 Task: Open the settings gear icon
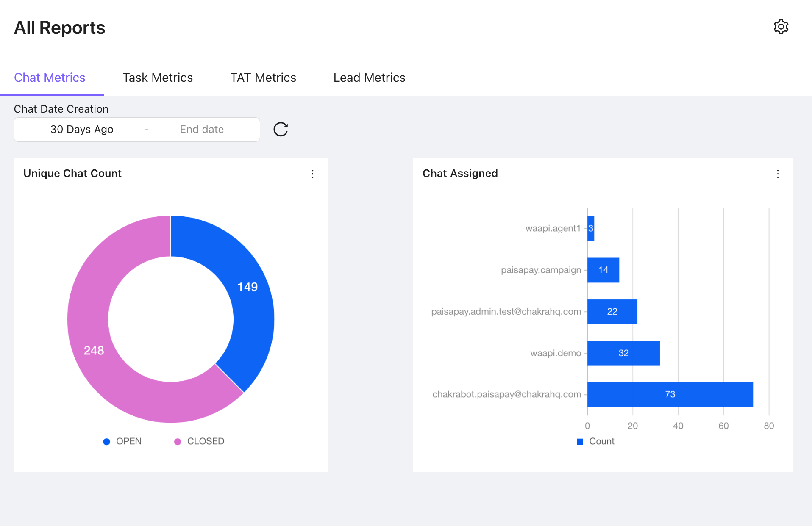coord(781,27)
